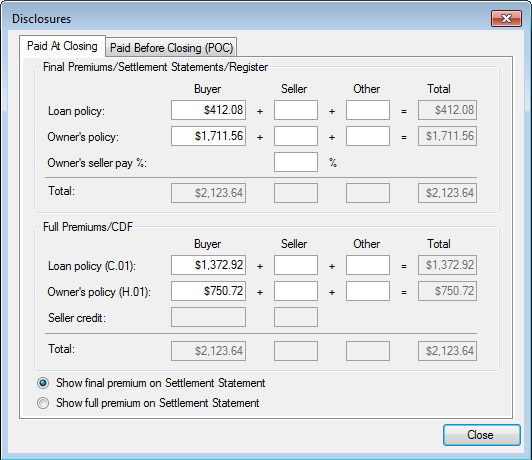Click the Owner's policy (H.01) Seller field
Image resolution: width=532 pixels, height=460 pixels.
tap(296, 291)
